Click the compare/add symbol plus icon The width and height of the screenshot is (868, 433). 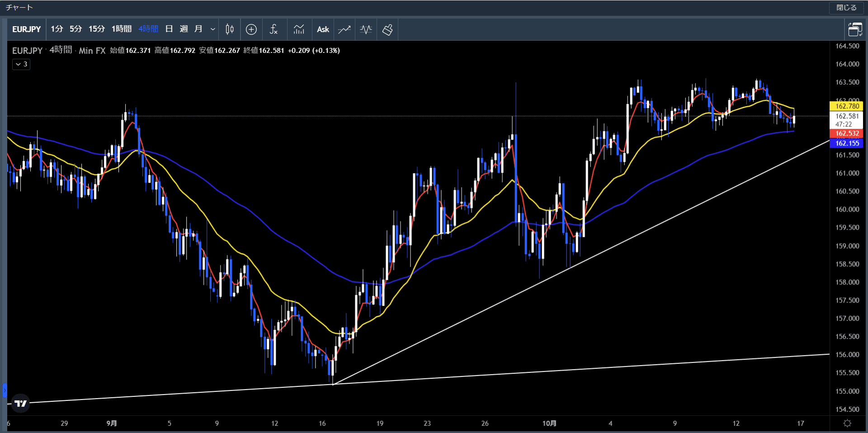[x=251, y=29]
